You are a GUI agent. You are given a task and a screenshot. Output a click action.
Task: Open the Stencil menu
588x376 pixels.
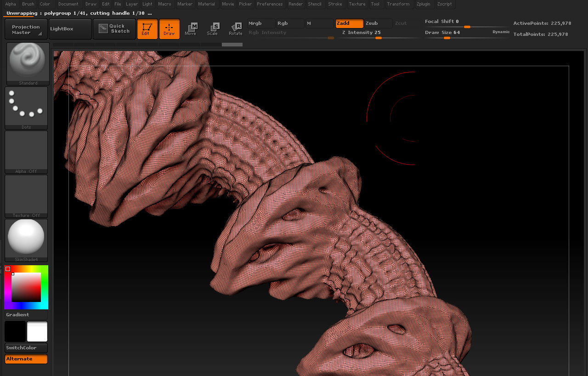tap(315, 4)
